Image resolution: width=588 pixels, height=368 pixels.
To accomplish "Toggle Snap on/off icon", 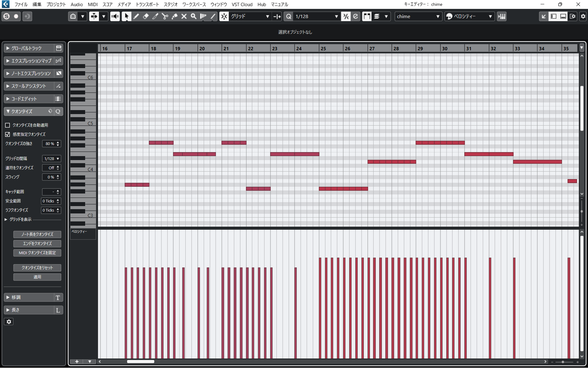I will (224, 16).
